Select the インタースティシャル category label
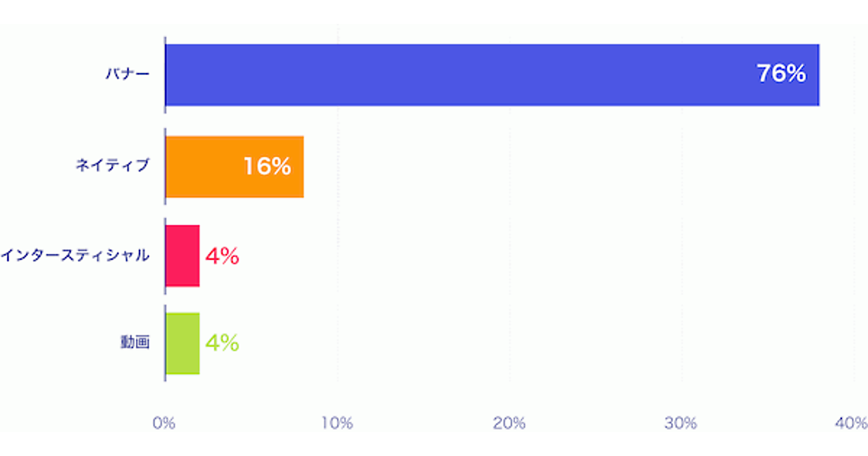868x456 pixels. (x=75, y=256)
